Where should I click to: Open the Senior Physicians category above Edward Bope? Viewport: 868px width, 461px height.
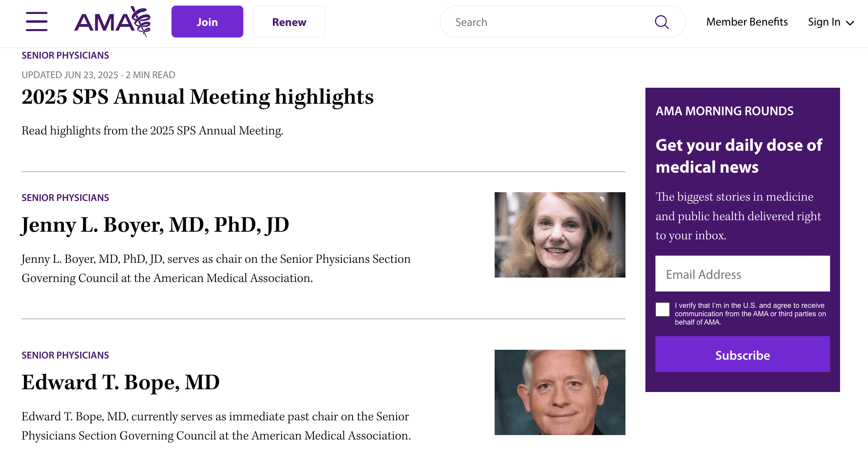tap(65, 355)
